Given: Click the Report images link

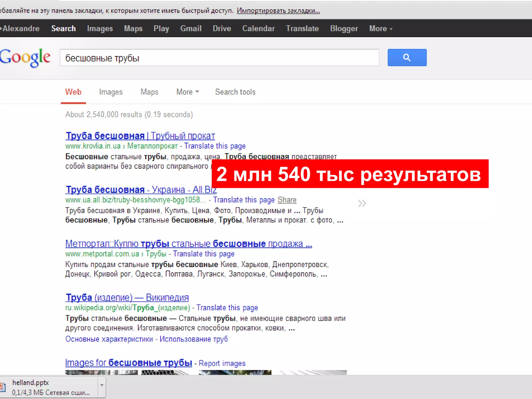Looking at the screenshot, I should 222,363.
